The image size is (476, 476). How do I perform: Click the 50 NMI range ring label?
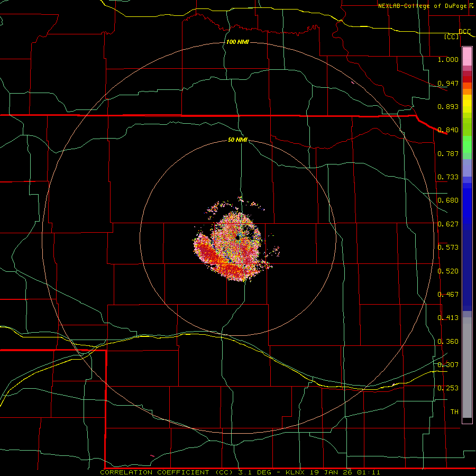[x=237, y=140]
